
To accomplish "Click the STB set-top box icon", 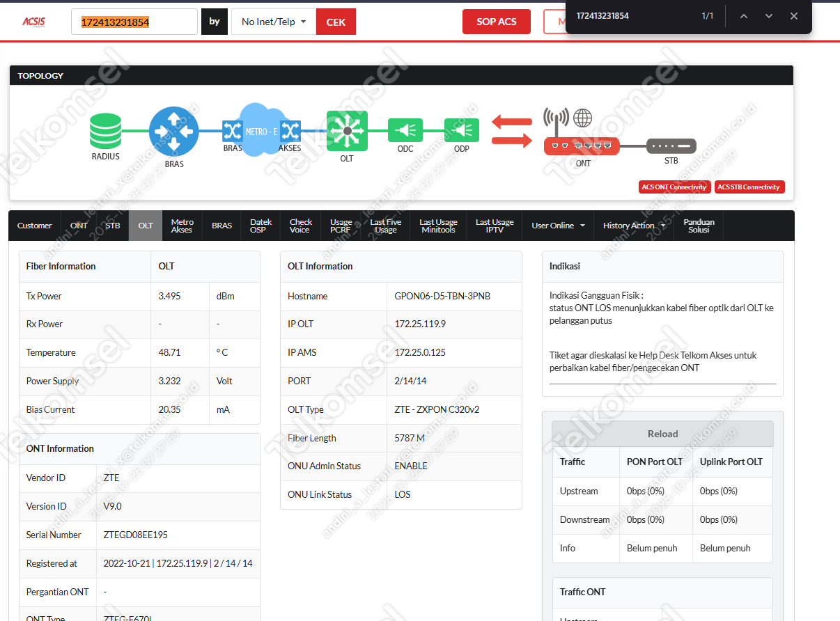I will point(671,146).
